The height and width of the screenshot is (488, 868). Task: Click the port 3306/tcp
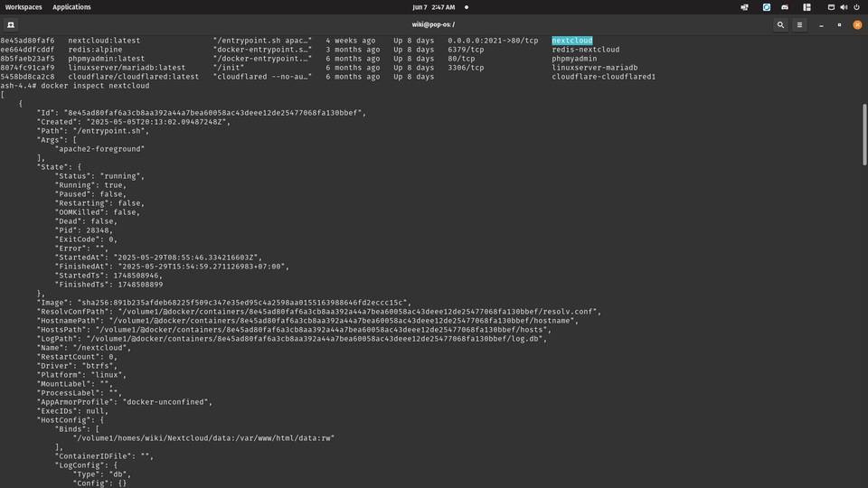[466, 68]
